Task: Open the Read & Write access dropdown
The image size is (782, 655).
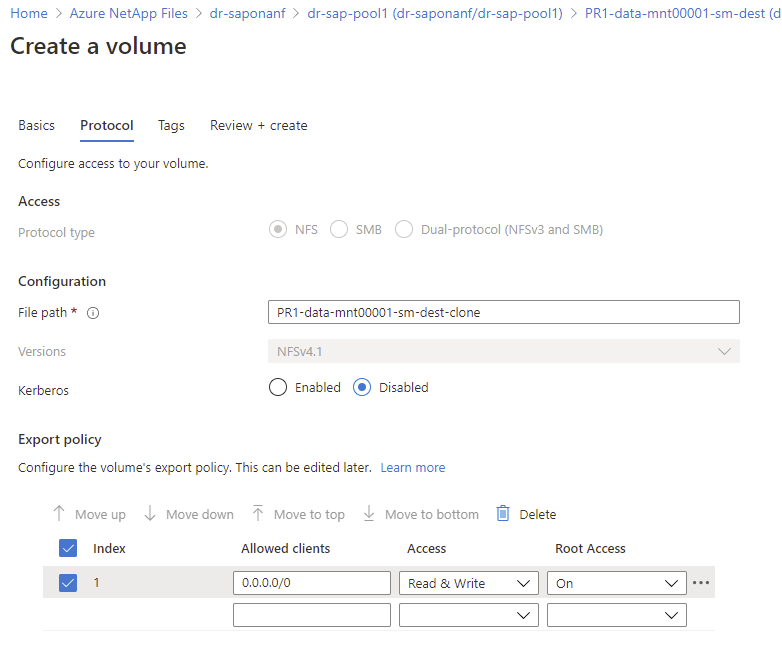Action: (468, 583)
